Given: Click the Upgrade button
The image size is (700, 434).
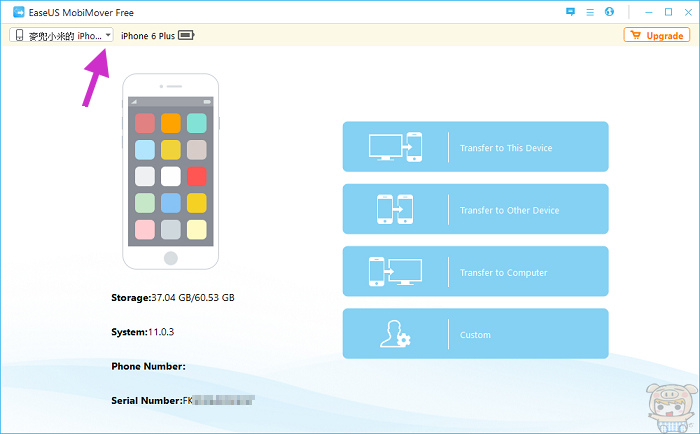Looking at the screenshot, I should 656,35.
